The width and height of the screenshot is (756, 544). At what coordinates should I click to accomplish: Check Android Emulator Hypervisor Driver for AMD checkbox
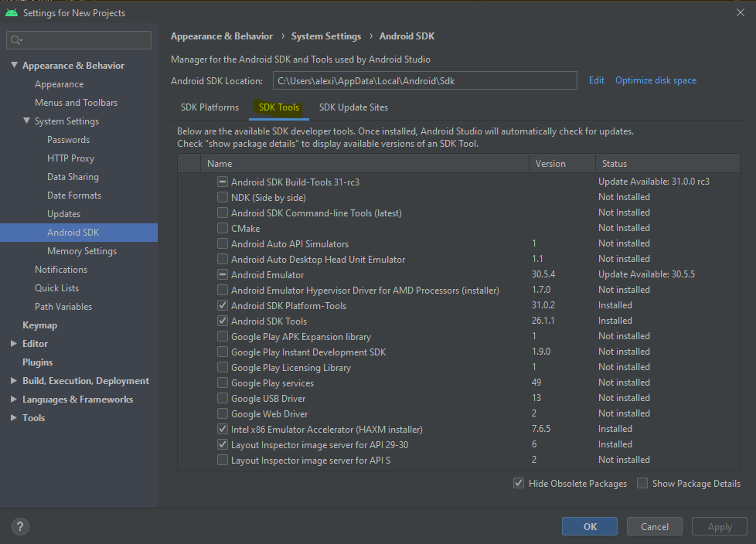pos(223,290)
